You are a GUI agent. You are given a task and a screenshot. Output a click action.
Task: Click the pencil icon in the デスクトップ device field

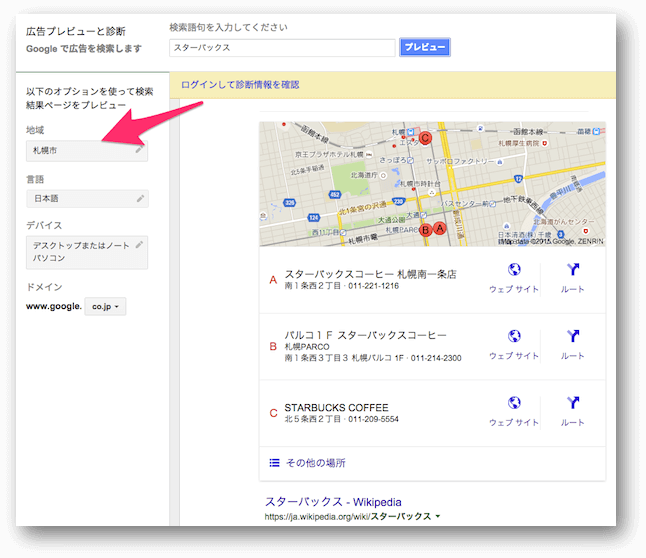tap(139, 244)
